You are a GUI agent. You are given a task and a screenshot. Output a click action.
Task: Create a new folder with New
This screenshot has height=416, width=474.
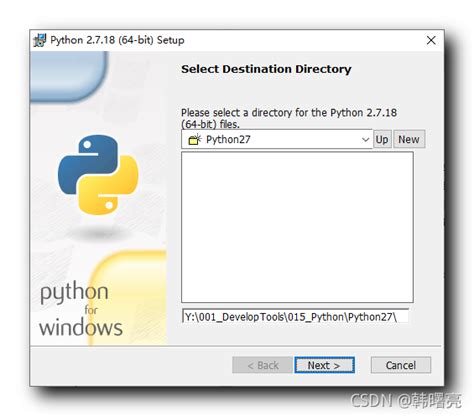(x=409, y=139)
